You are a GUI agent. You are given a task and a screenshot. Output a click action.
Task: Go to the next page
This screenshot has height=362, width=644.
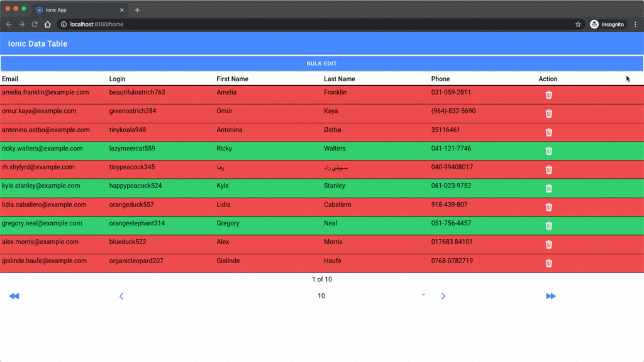443,297
